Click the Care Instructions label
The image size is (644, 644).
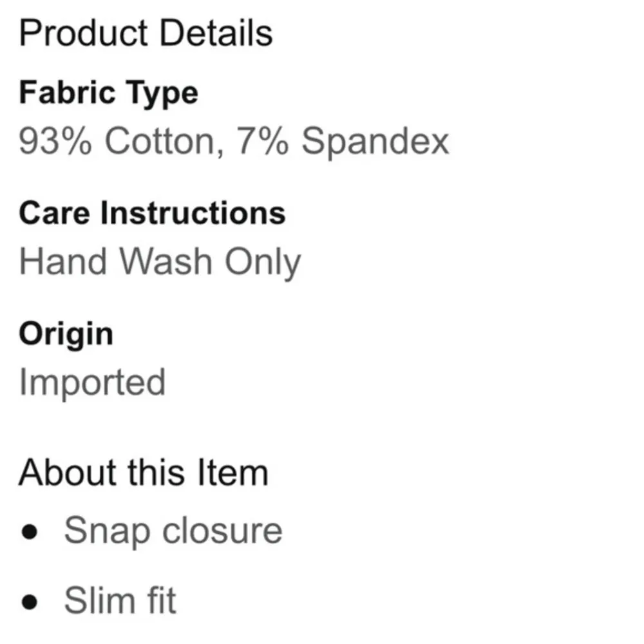(152, 213)
